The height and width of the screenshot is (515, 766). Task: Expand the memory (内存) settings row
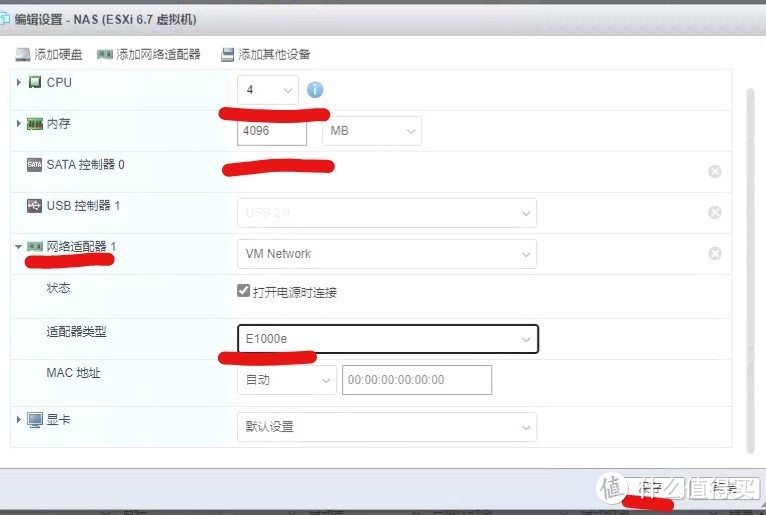click(x=19, y=123)
